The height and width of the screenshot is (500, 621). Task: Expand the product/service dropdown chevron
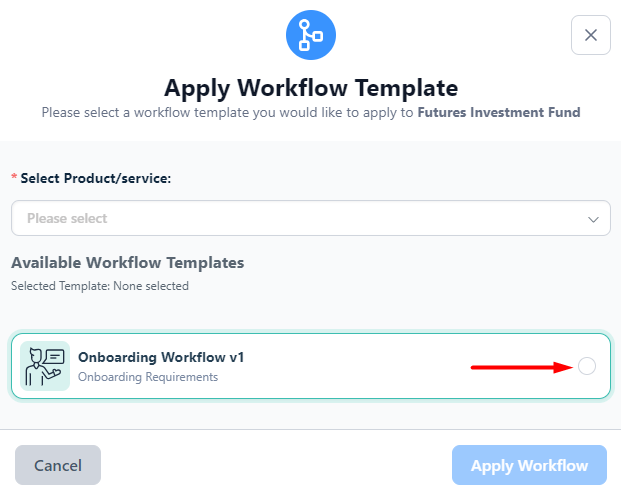pos(593,219)
